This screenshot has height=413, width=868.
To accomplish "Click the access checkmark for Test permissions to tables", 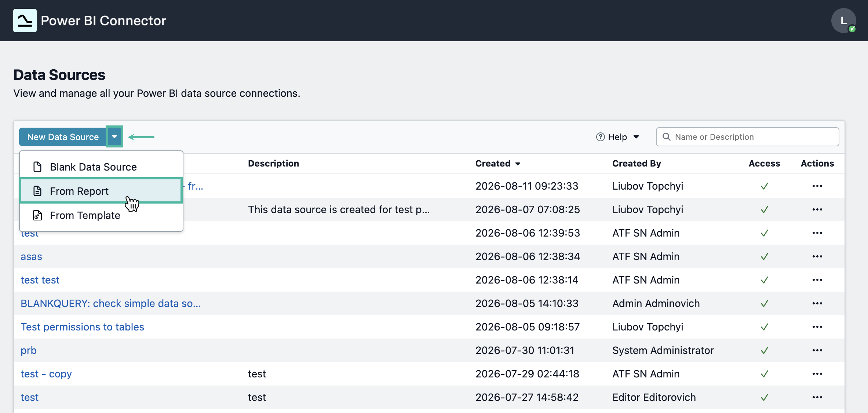I will [765, 327].
